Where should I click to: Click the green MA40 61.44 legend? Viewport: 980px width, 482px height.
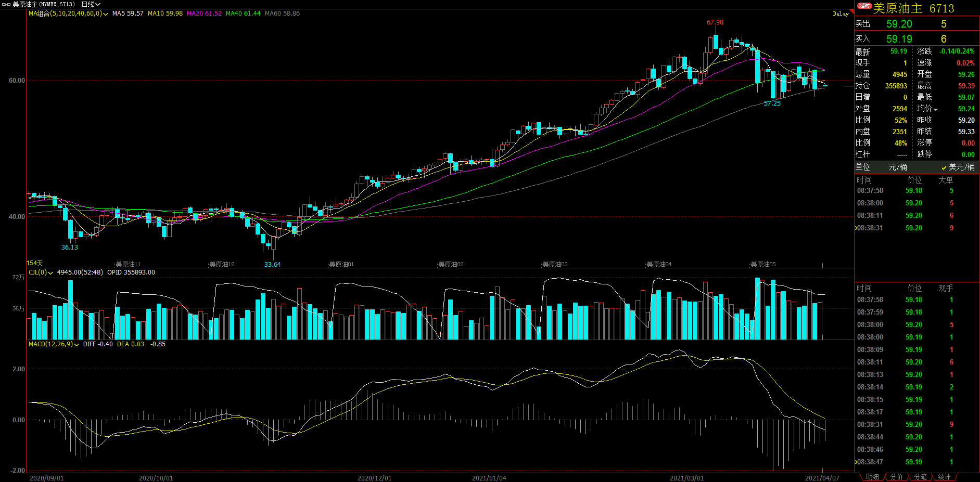pos(243,14)
